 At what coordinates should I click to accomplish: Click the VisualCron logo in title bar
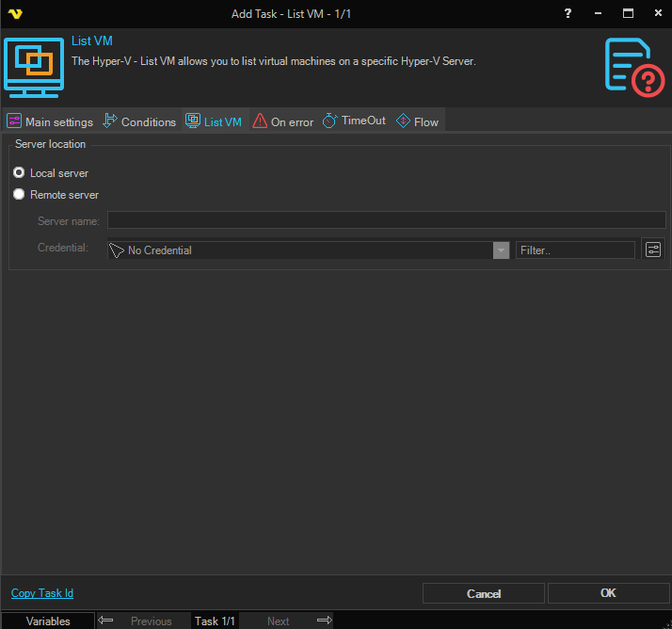(x=15, y=13)
